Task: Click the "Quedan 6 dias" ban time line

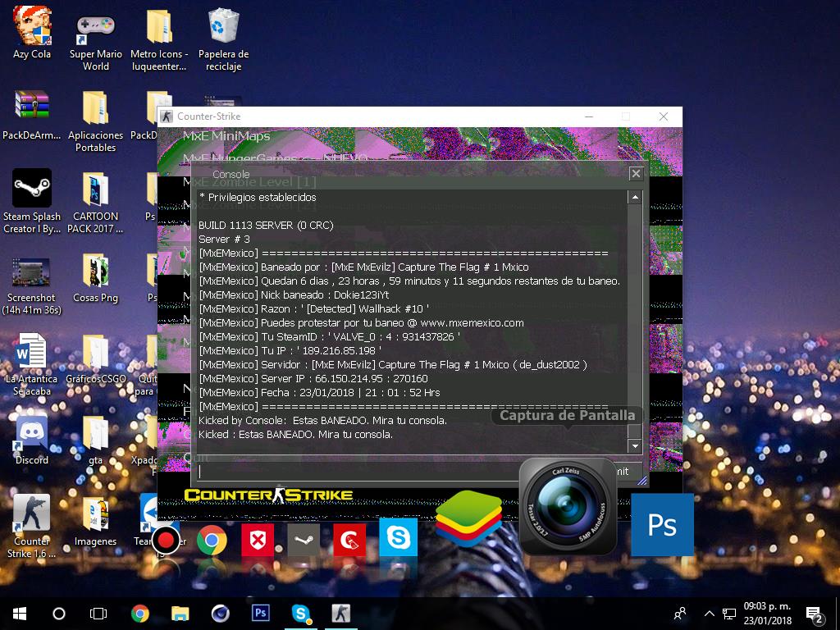Action: [x=409, y=281]
